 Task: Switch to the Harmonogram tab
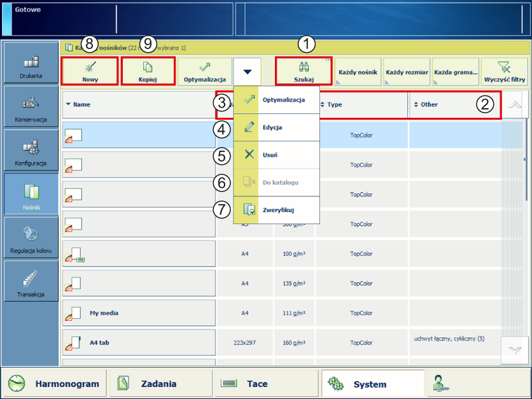click(56, 384)
